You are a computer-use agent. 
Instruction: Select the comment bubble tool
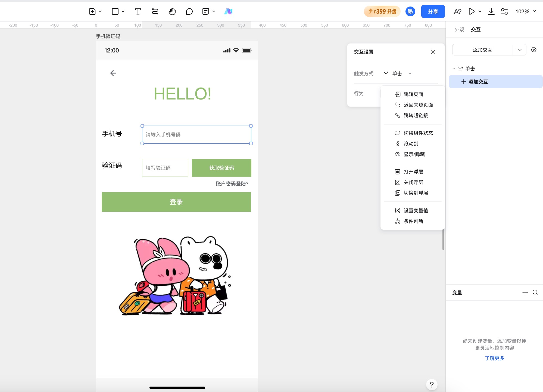189,11
